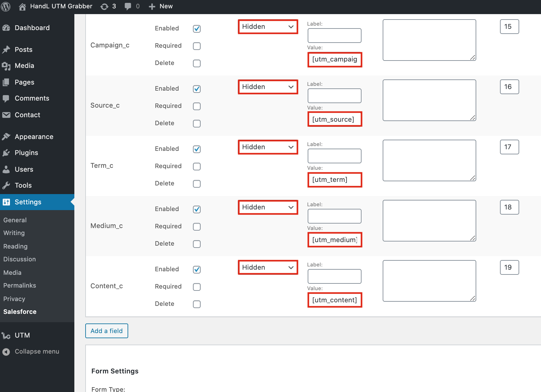Click the Source_c value input field
The width and height of the screenshot is (541, 392).
(x=335, y=119)
